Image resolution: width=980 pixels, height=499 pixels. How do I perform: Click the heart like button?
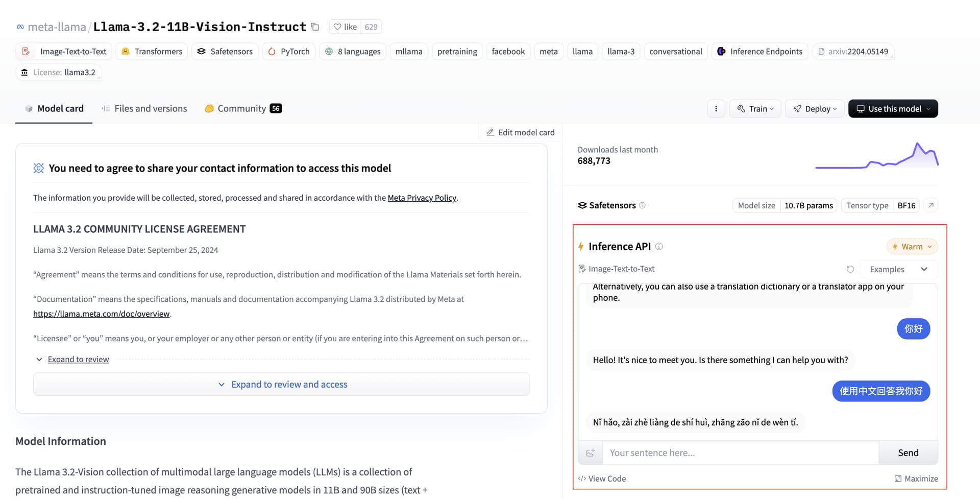(x=345, y=27)
